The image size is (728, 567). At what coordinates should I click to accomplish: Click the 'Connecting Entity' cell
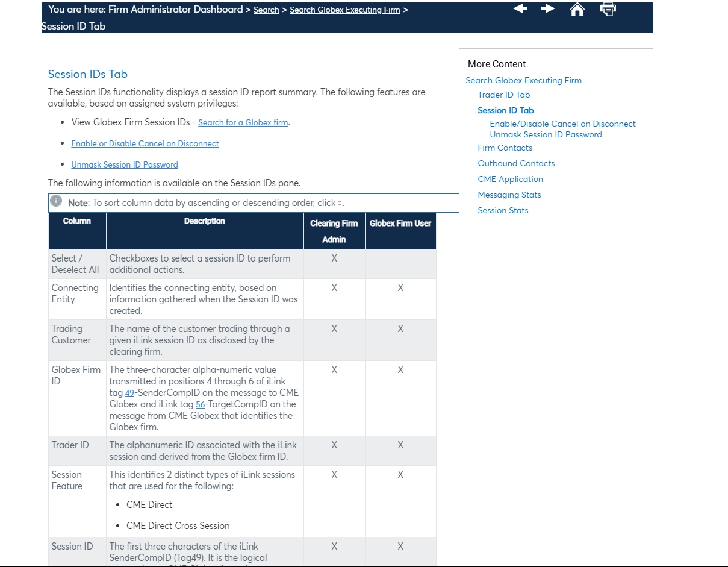(77, 299)
